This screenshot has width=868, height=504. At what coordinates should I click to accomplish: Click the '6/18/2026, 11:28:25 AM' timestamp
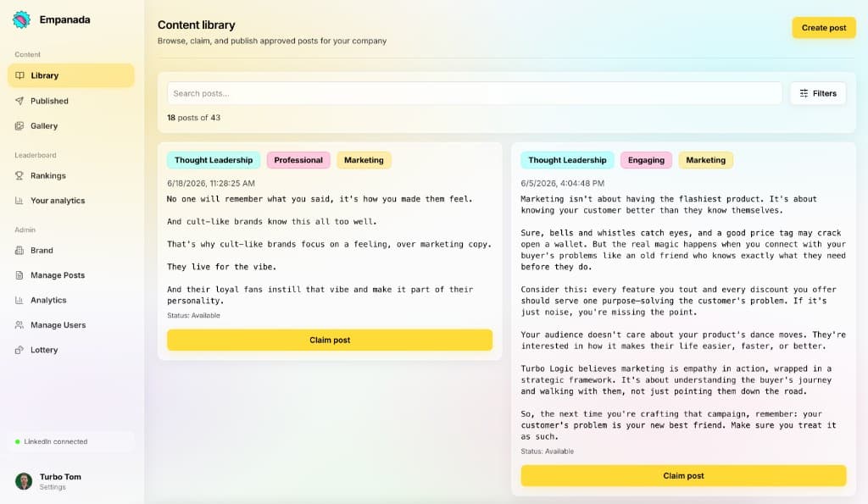211,183
